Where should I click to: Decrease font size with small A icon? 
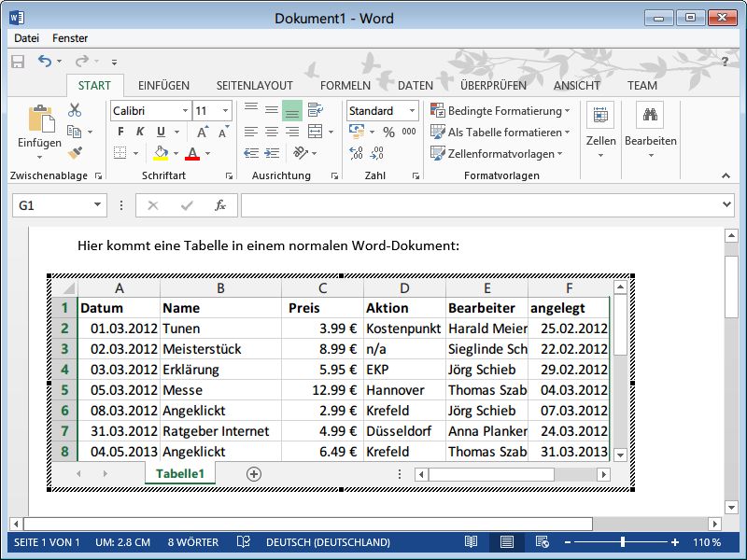(x=223, y=132)
